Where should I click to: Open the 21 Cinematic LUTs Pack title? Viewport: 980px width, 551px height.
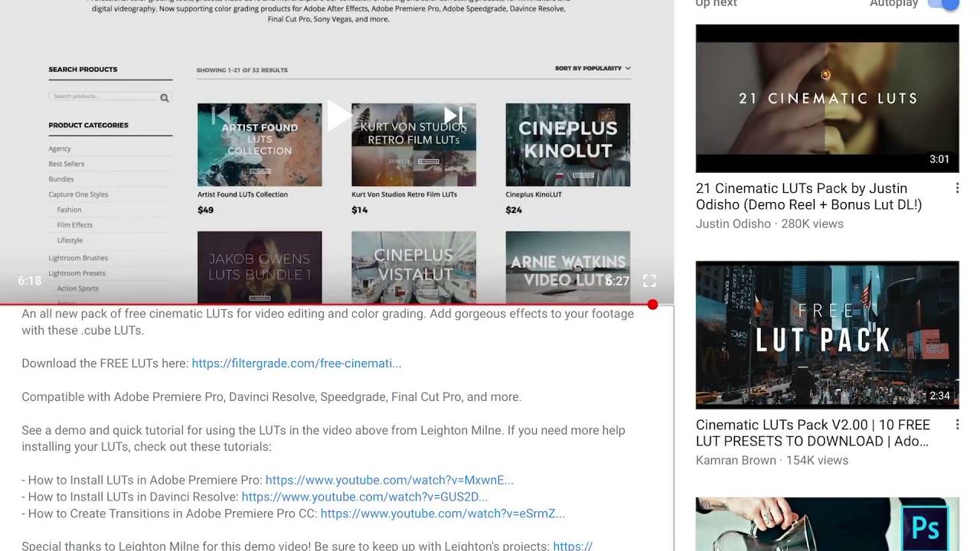(808, 197)
